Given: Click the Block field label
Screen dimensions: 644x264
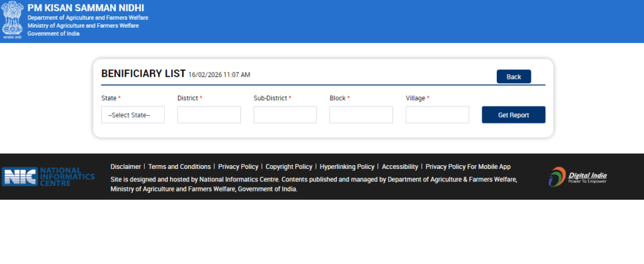Looking at the screenshot, I should 340,98.
